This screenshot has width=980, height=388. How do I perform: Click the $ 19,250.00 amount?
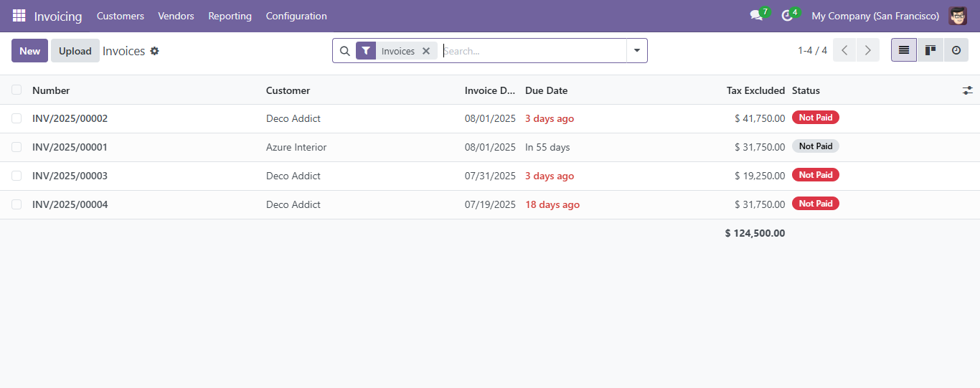[x=760, y=176]
